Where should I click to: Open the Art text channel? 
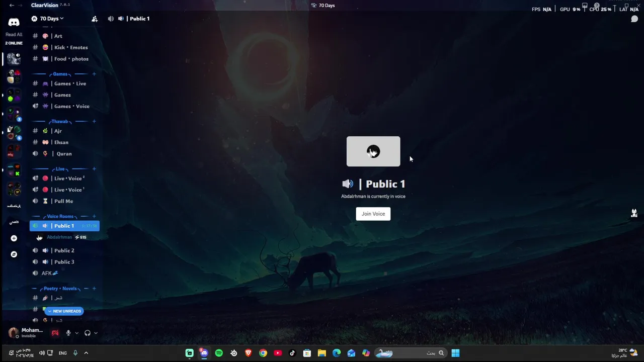point(64,36)
